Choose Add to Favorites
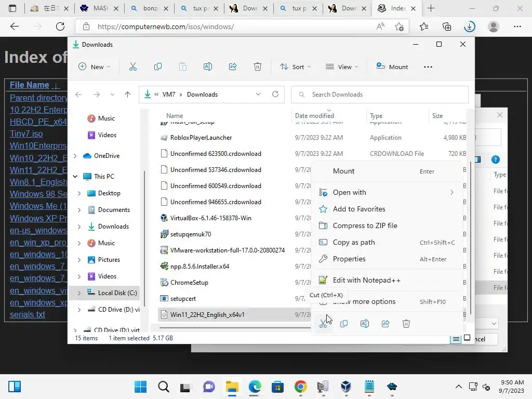The height and width of the screenshot is (399, 532). tap(387, 209)
